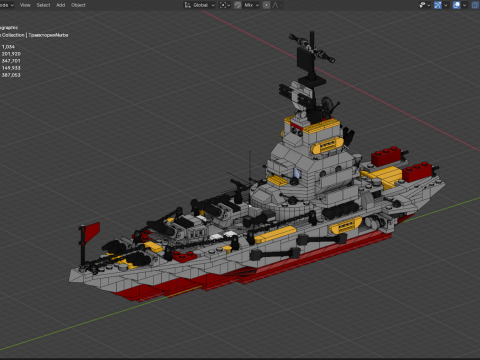The image size is (480, 360).
Task: Click the statistic value '347,701'
Action: pyautogui.click(x=11, y=61)
